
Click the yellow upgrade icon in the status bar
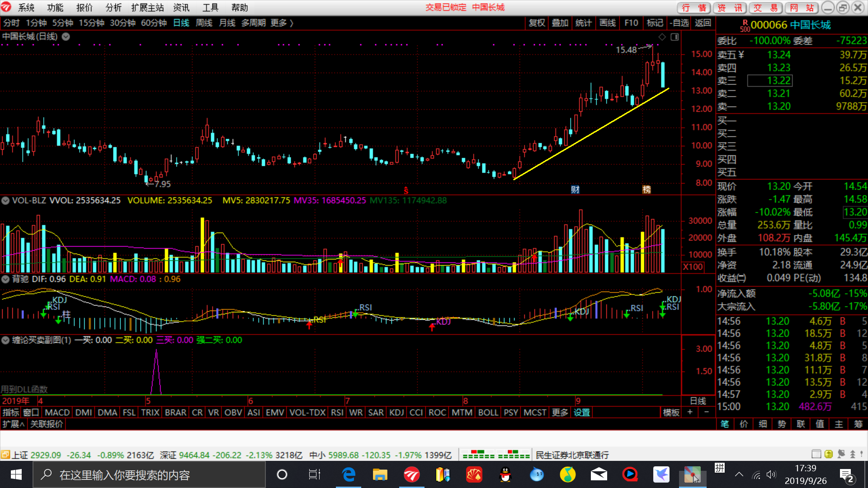point(829,454)
